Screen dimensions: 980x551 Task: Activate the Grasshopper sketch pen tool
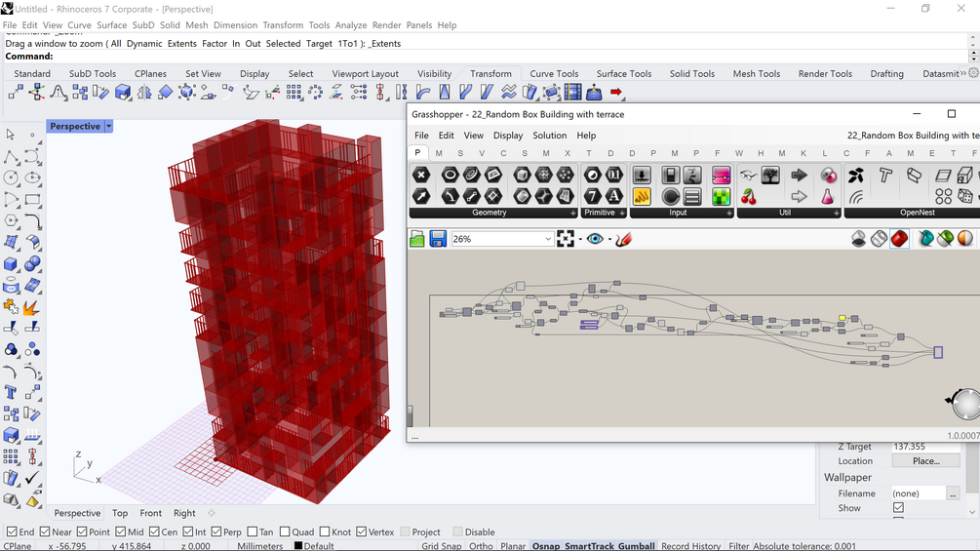pyautogui.click(x=623, y=239)
